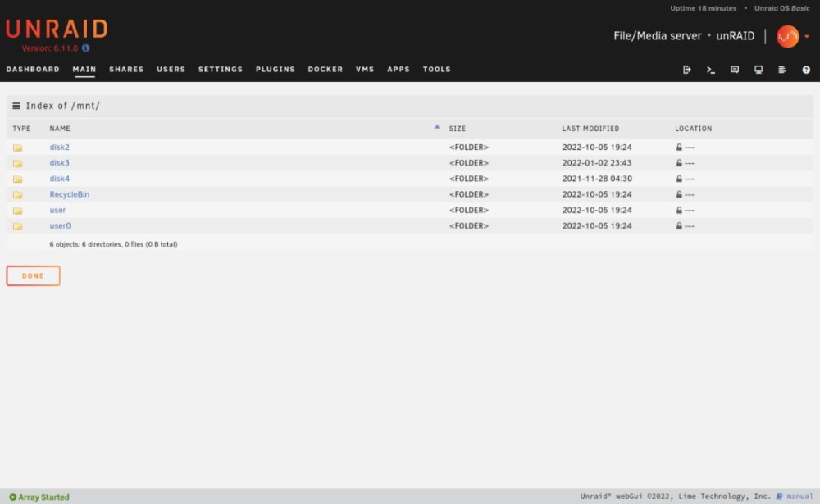Open the system log icon

click(x=781, y=70)
